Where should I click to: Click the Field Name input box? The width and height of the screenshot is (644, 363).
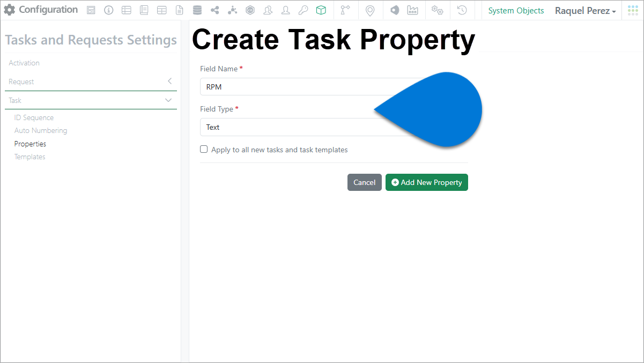point(334,87)
